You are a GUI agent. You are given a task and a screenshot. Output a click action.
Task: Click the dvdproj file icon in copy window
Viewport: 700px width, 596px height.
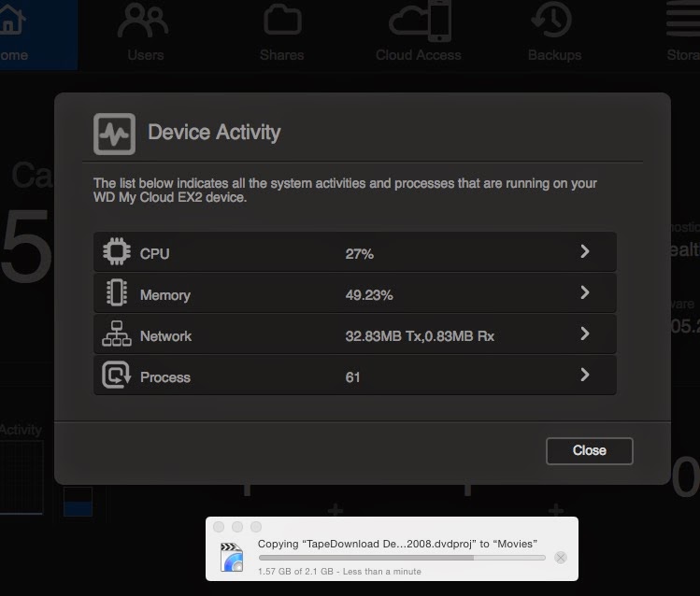coord(232,557)
